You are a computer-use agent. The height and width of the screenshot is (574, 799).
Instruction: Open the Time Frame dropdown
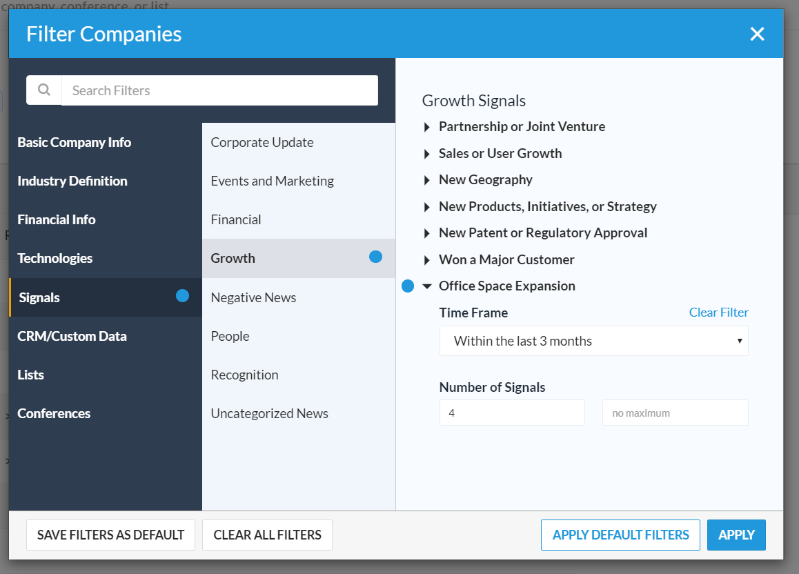pyautogui.click(x=594, y=341)
